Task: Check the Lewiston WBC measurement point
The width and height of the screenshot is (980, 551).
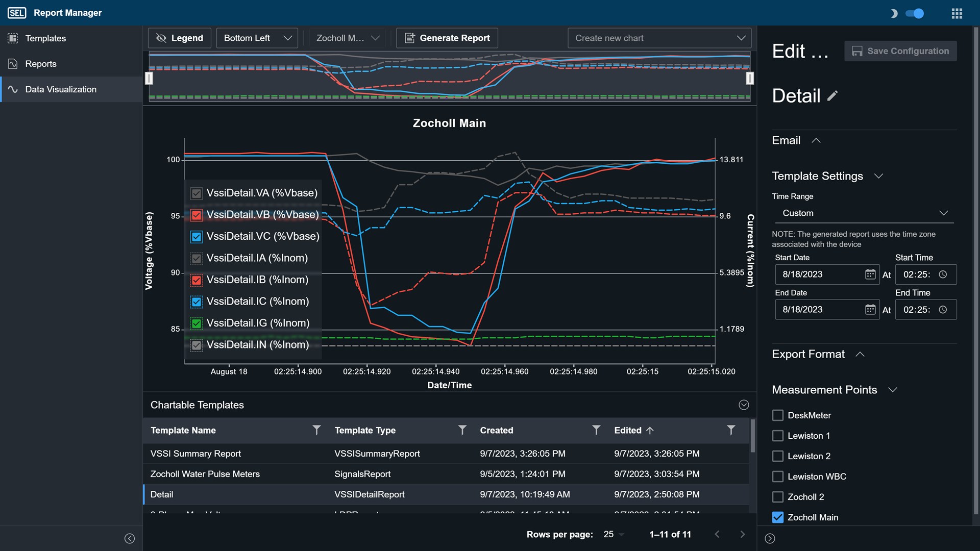Action: pyautogui.click(x=777, y=477)
